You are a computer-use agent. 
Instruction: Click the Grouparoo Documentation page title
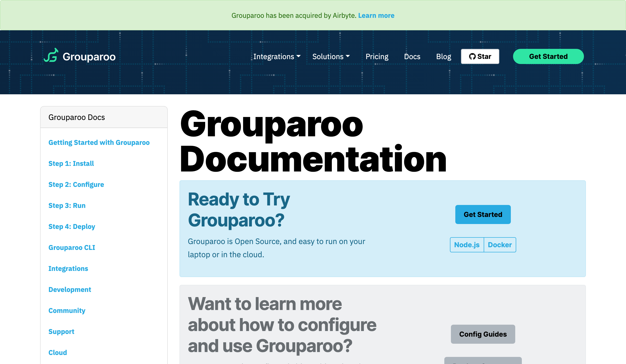point(313,141)
